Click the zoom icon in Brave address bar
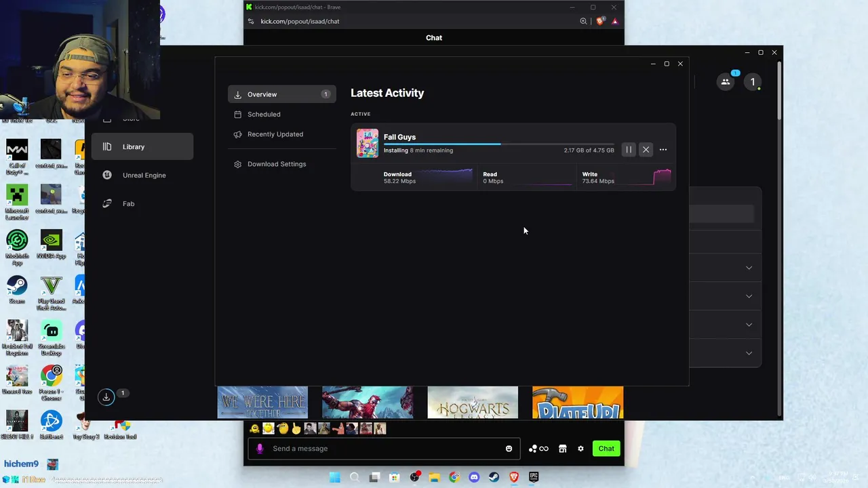868x488 pixels. 583,21
